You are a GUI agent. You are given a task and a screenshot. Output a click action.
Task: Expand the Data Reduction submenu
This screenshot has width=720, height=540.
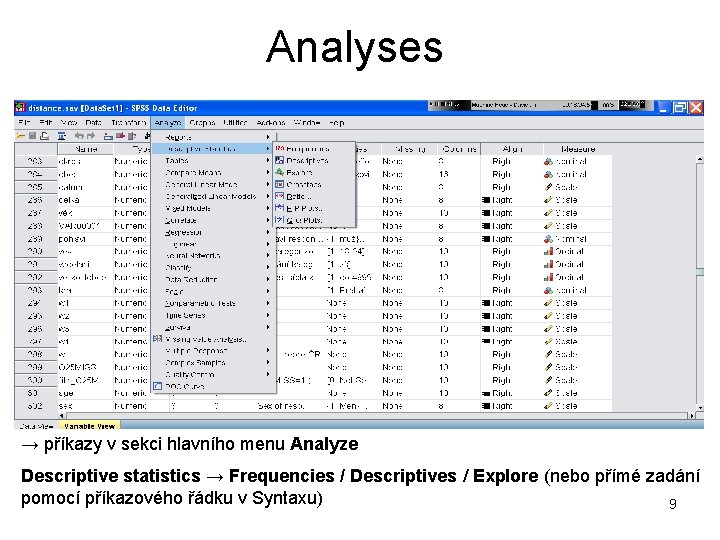click(268, 279)
